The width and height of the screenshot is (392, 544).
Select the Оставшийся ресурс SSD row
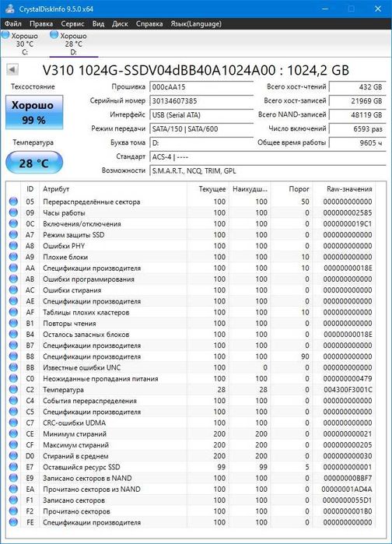[x=191, y=467]
